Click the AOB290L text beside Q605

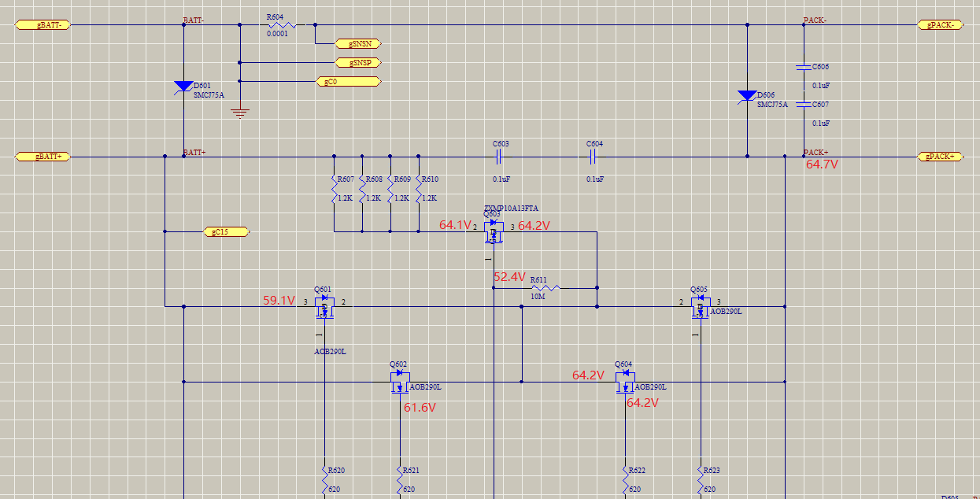726,312
